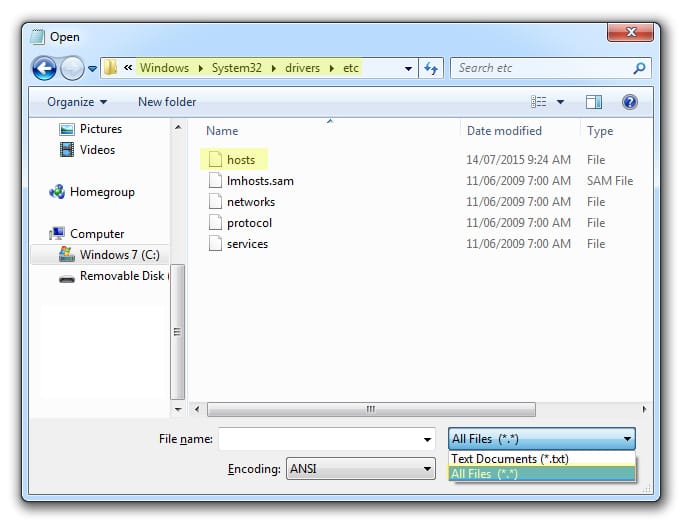Viewport: 683px width, 525px height.
Task: Click the file list horizontal scrollbar thumb
Action: pos(371,409)
